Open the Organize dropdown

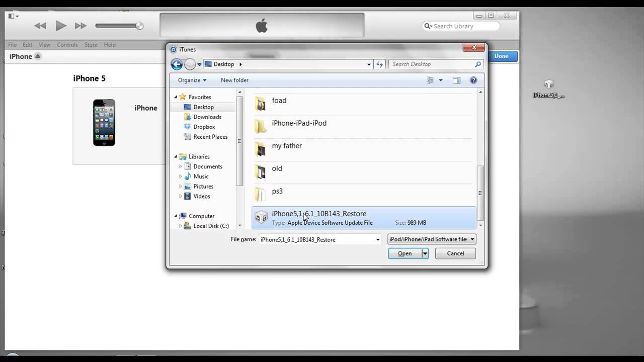tap(192, 80)
